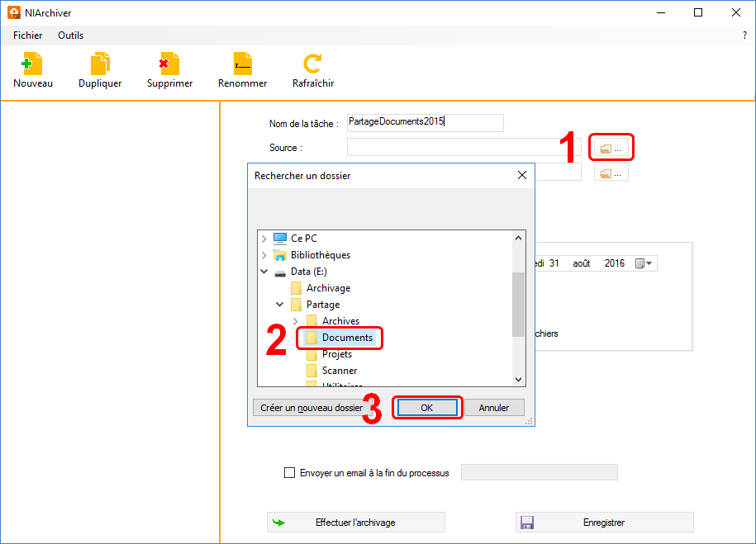
Task: Click the folder tree vertical scrollbar
Action: tap(518, 305)
